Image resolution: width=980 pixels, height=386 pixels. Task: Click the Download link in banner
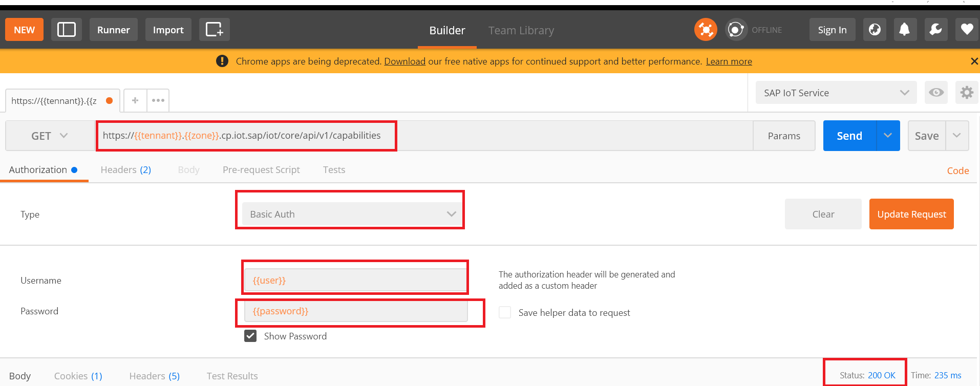pos(404,61)
